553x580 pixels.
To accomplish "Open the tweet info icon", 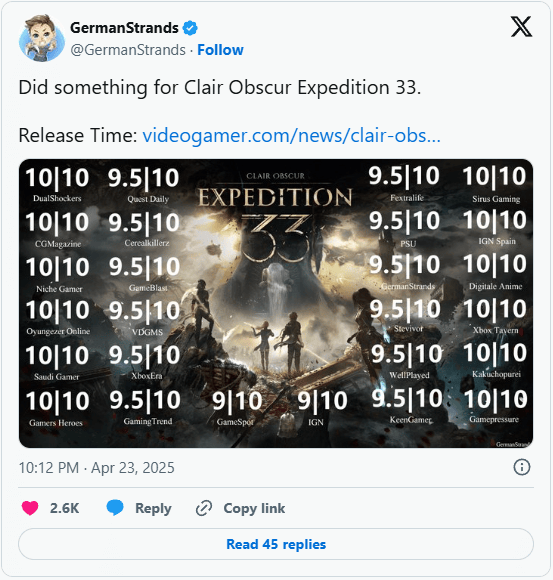I will point(522,467).
